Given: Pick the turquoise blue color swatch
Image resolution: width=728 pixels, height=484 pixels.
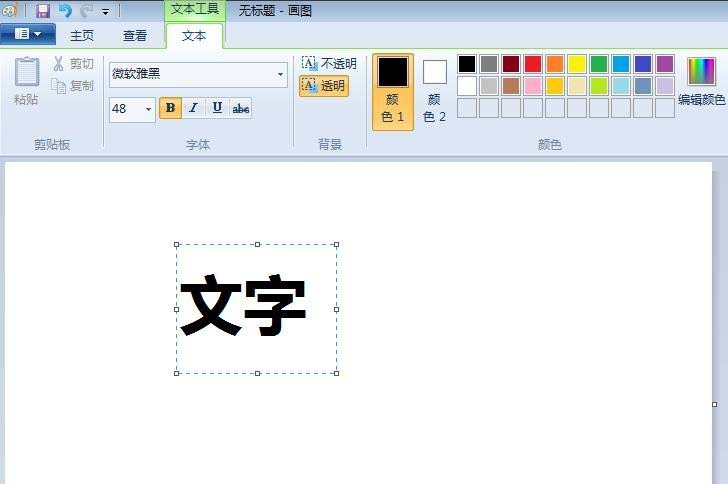Looking at the screenshot, I should point(621,64).
